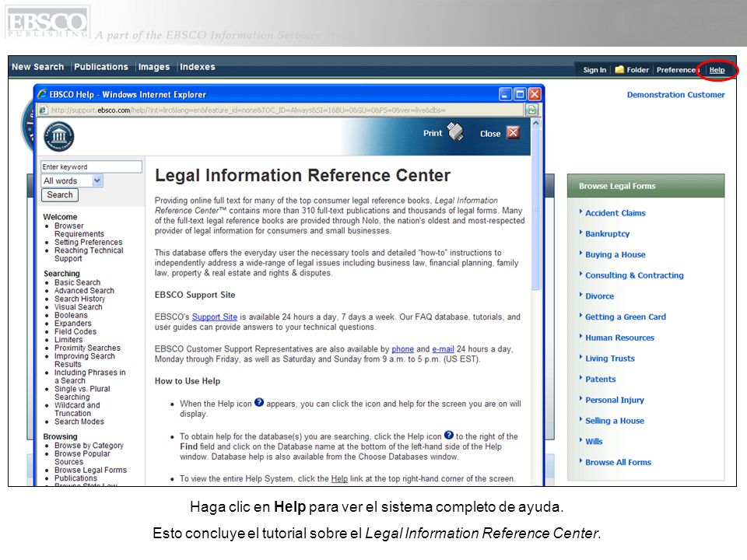Open Field Codes help topic

(x=75, y=331)
